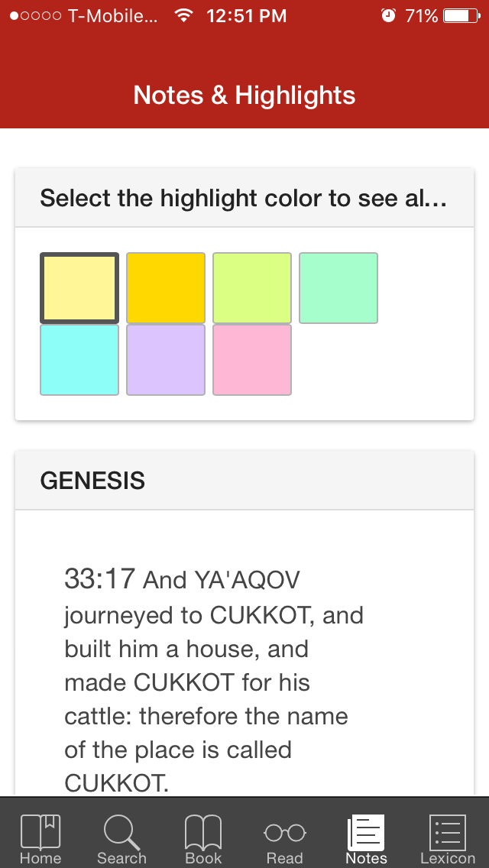Open the Book icon in bottom bar
This screenshot has height=868, width=489.
(203, 833)
